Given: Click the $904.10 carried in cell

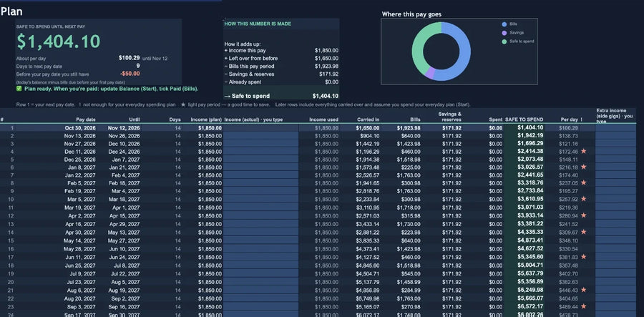Looking at the screenshot, I should click(370, 135).
